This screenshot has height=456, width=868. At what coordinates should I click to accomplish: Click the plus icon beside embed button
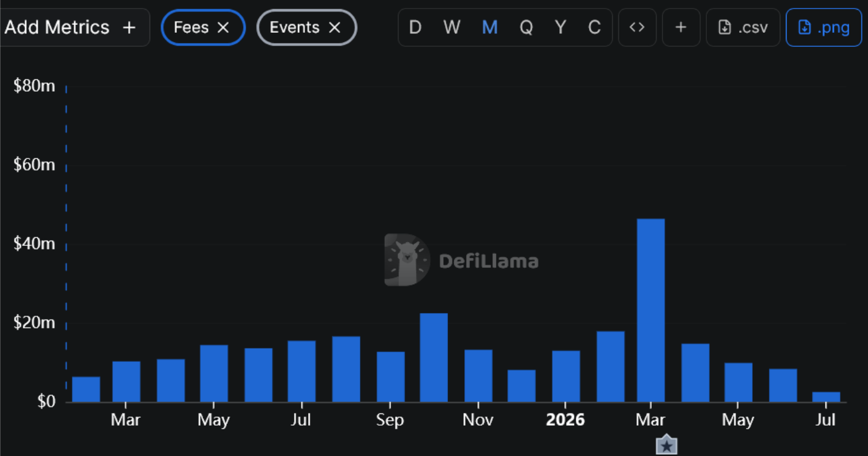pyautogui.click(x=681, y=27)
